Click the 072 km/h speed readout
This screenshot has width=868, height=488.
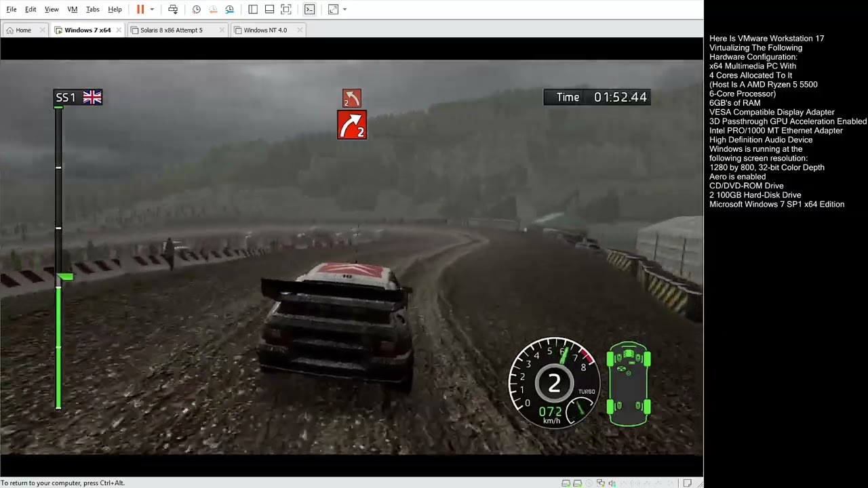coord(551,414)
